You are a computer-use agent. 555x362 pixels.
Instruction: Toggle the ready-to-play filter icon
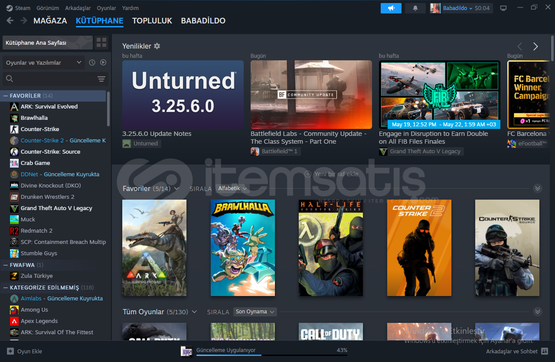pos(103,63)
